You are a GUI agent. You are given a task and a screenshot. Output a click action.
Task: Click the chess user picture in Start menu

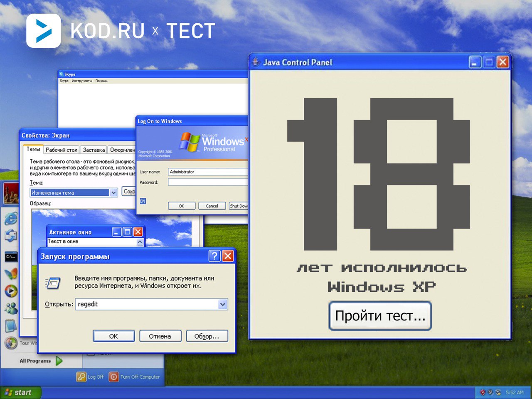(11, 193)
